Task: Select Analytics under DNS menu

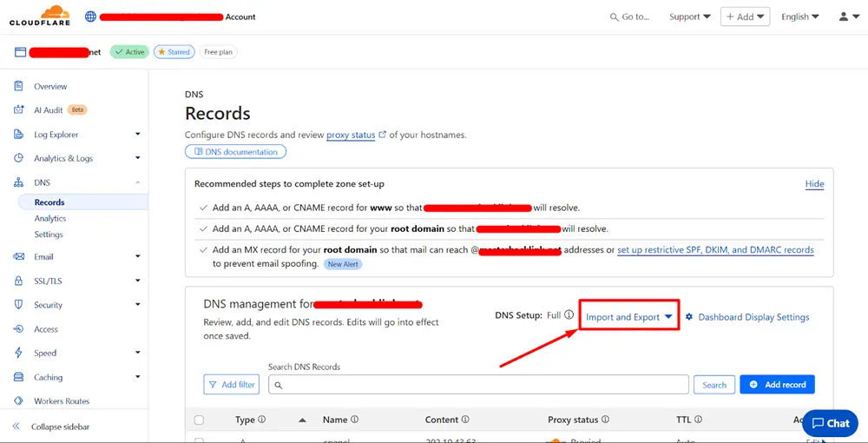Action: tap(50, 219)
